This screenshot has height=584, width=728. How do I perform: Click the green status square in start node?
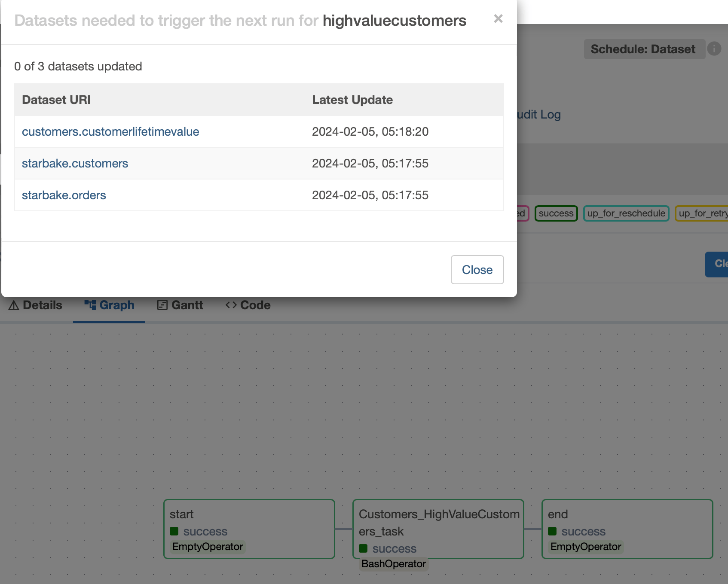pos(174,531)
